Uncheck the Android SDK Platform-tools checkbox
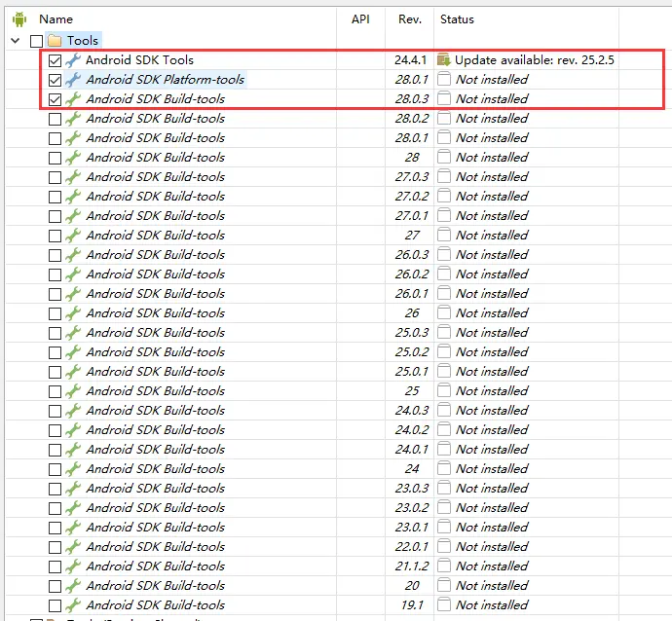Image resolution: width=672 pixels, height=621 pixels. (x=55, y=80)
